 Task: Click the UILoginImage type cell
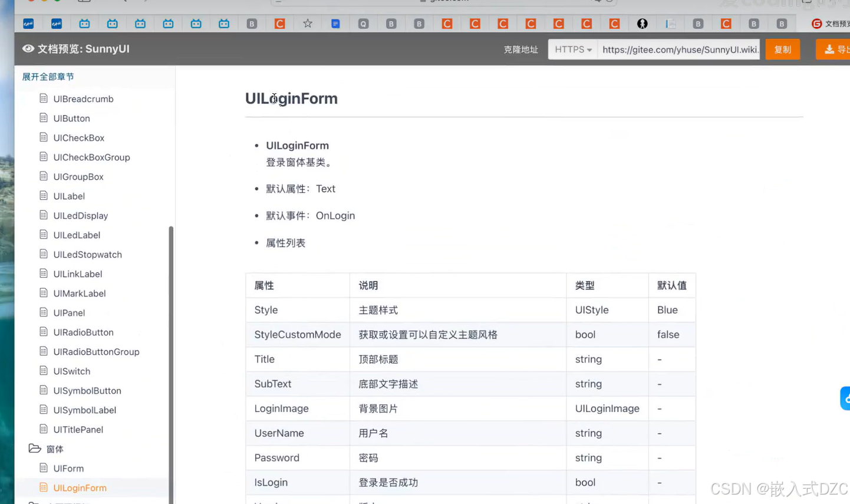coord(607,409)
